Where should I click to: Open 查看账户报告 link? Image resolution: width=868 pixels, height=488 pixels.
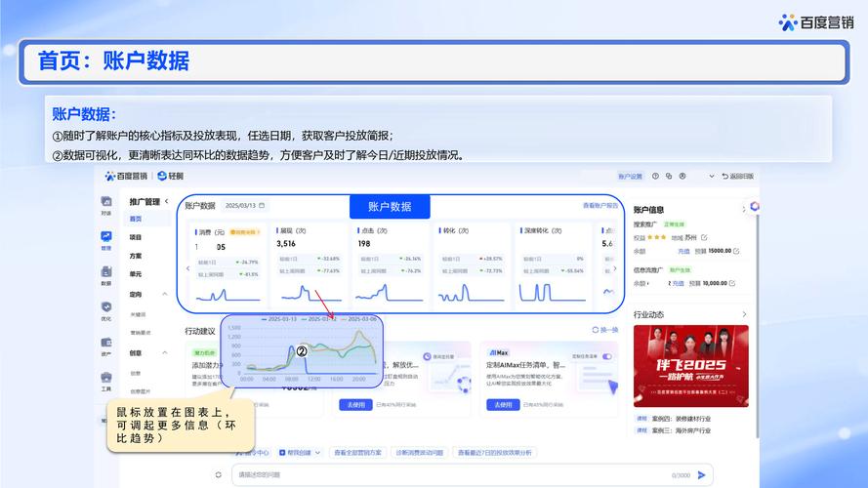point(600,205)
